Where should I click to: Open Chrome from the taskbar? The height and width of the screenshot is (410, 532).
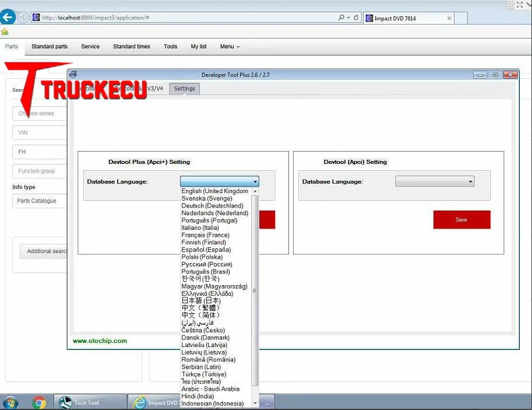coord(39,403)
